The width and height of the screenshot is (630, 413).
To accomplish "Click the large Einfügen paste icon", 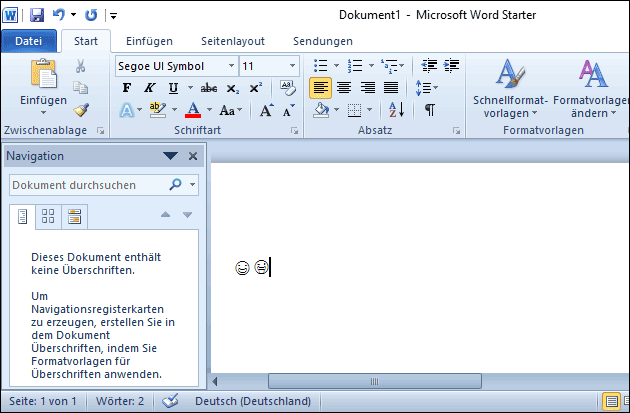I will point(43,74).
